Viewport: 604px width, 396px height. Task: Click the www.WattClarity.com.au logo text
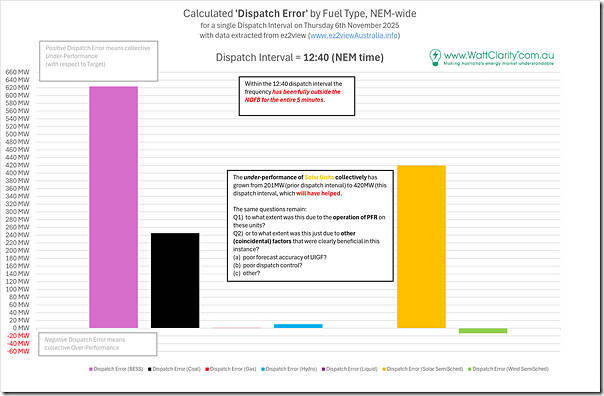pos(499,55)
